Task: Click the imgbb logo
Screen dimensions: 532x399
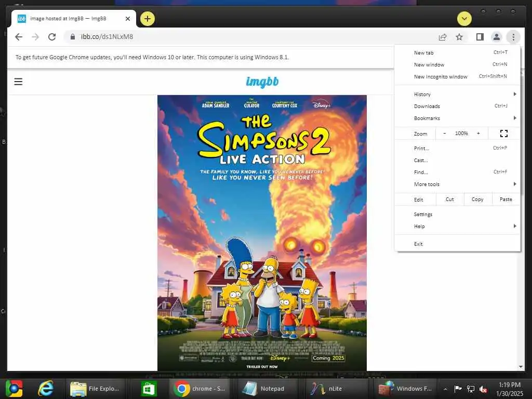Action: click(x=262, y=82)
